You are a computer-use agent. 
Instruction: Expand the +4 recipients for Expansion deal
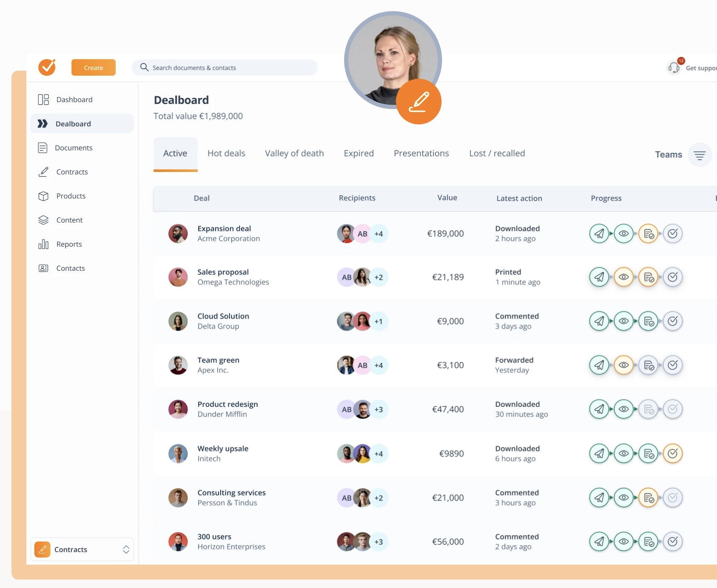[378, 234]
